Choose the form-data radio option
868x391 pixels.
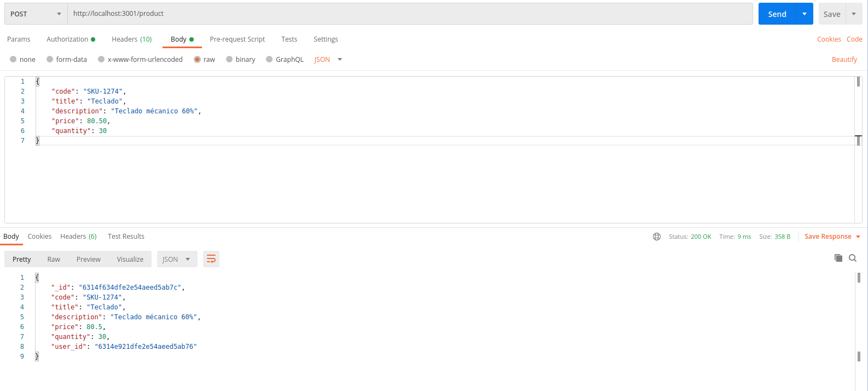pyautogui.click(x=50, y=60)
